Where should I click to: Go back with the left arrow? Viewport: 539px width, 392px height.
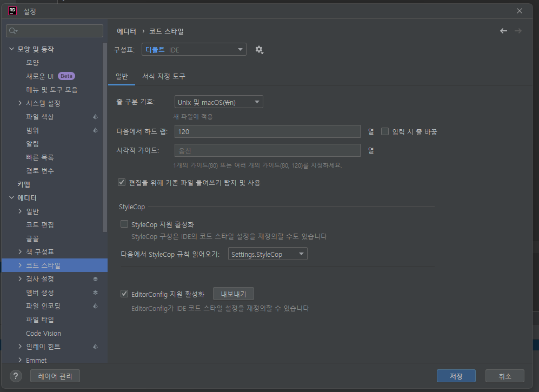click(504, 31)
